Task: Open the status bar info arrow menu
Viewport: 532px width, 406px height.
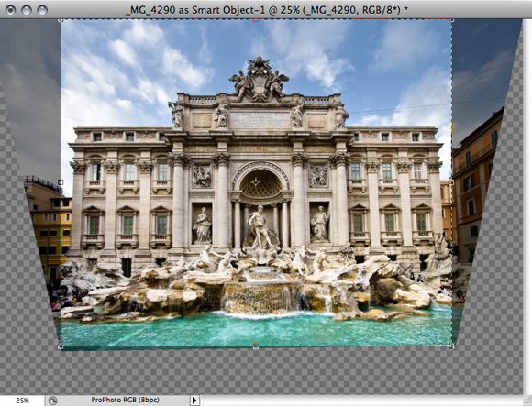Action: coord(194,401)
